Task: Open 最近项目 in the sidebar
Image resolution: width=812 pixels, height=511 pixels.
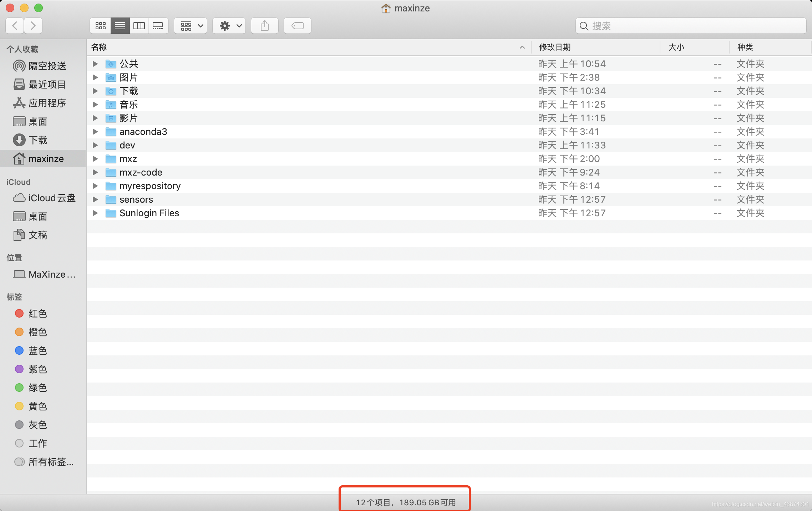Action: [x=43, y=85]
